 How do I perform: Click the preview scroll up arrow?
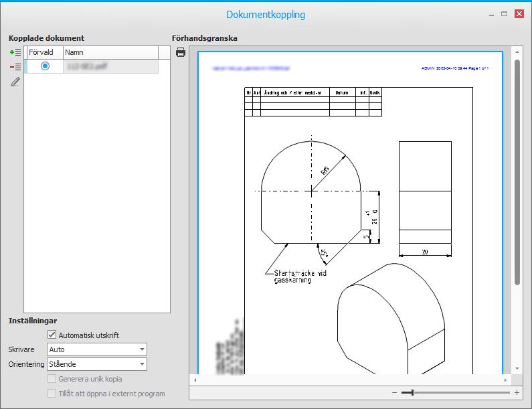(x=517, y=52)
